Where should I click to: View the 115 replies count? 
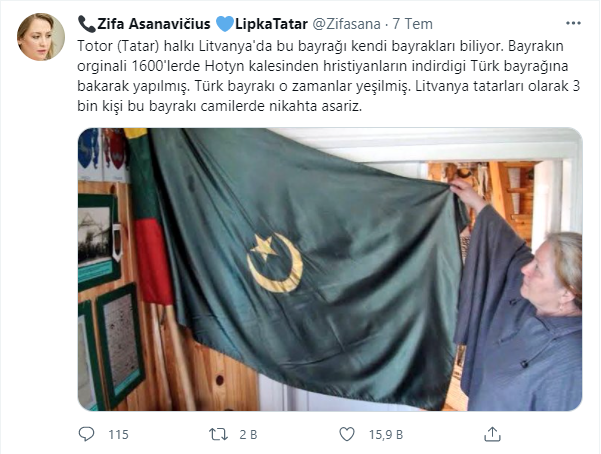coord(118,434)
